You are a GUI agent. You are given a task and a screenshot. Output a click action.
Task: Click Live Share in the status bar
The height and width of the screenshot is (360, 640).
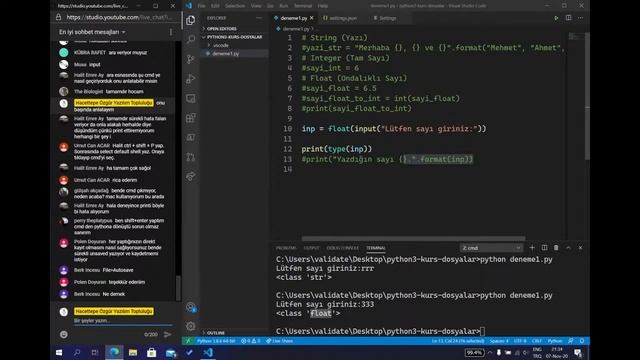280,341
